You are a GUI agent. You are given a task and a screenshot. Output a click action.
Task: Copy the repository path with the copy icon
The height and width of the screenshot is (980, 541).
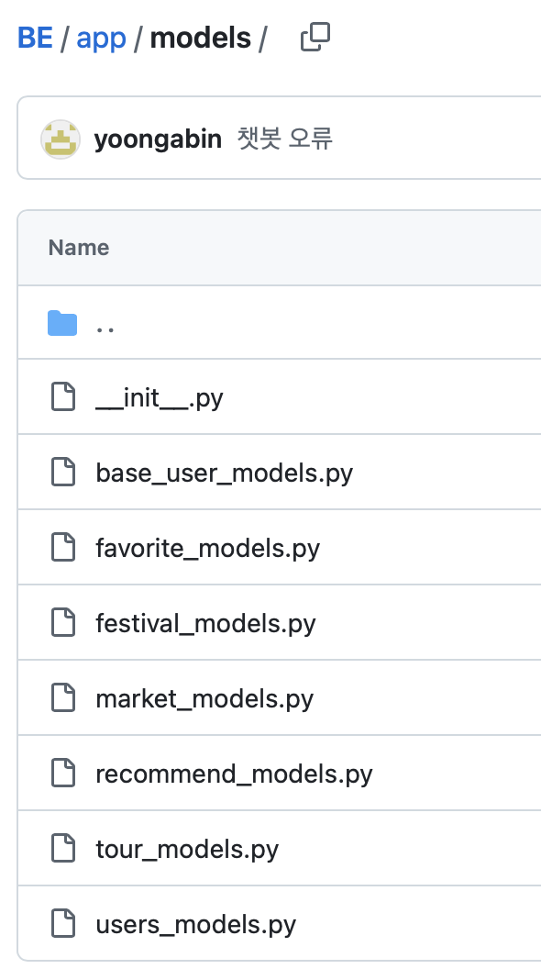315,38
